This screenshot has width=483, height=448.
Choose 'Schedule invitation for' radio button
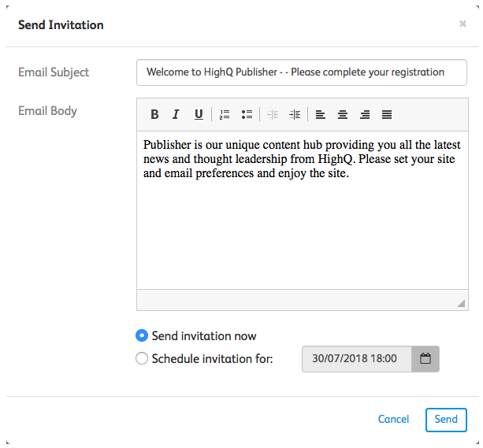point(142,359)
